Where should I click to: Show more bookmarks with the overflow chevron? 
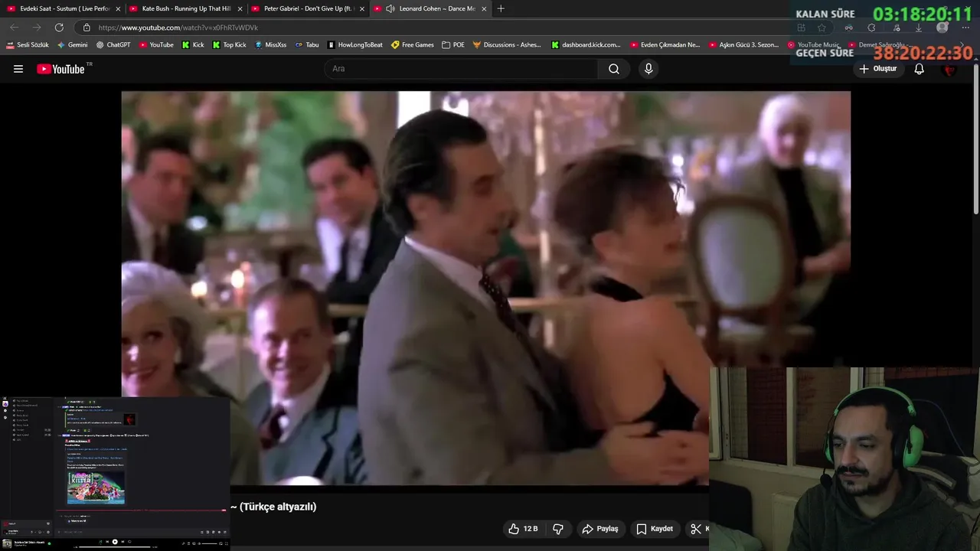(x=963, y=45)
